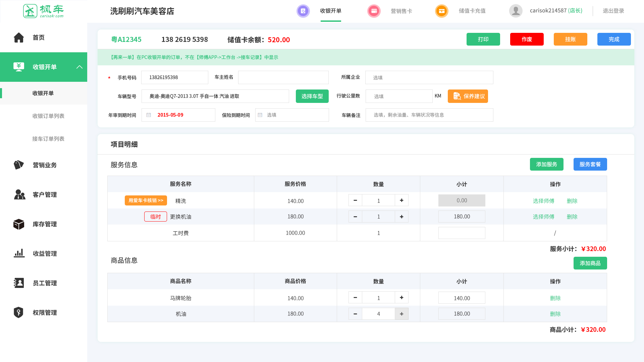Open the 保险到期时间 date picker

click(x=292, y=115)
